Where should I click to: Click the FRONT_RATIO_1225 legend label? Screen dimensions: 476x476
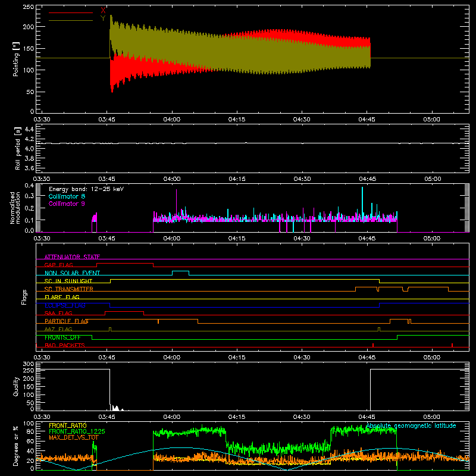tap(77, 431)
